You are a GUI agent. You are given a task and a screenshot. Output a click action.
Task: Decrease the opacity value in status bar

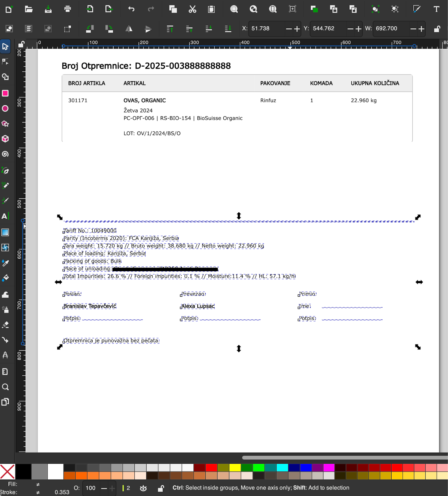pyautogui.click(x=104, y=488)
